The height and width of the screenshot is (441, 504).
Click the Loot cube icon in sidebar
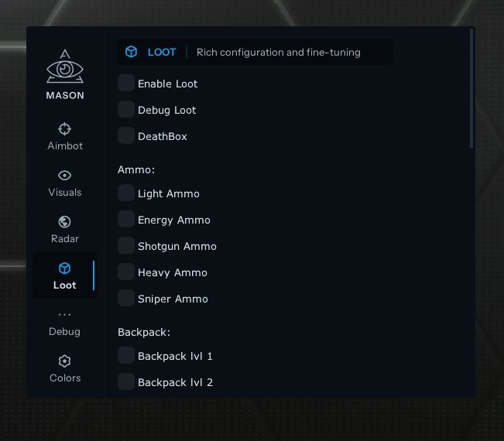(64, 268)
